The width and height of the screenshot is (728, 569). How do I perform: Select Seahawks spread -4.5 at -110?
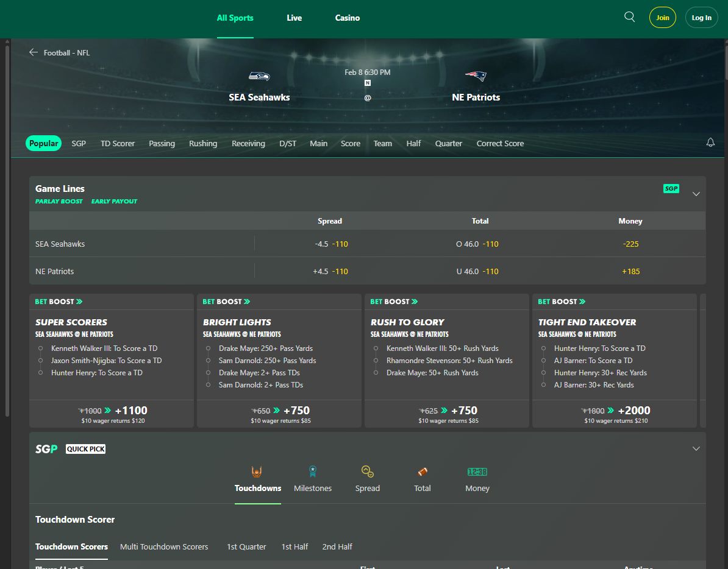331,244
